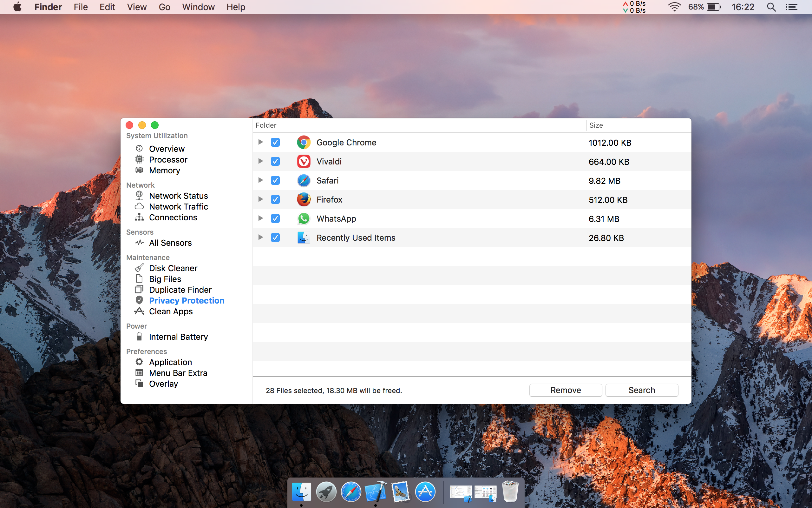
Task: Click the Google Chrome app icon in list
Action: tap(304, 143)
